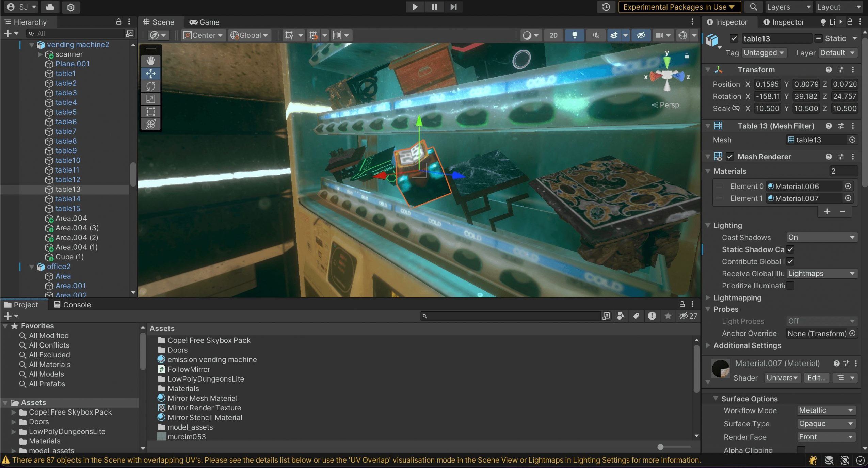
Task: Click the shader Edit... button
Action: tap(816, 378)
